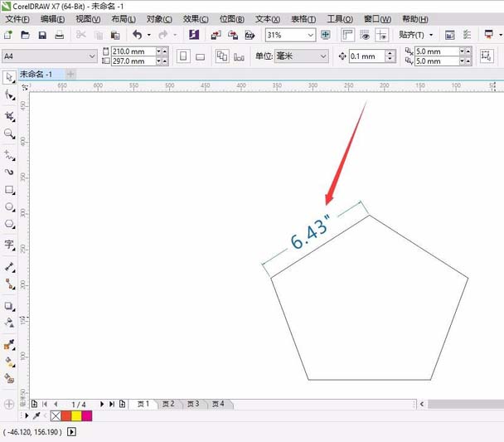Pick the yellow color swatch

[76, 416]
